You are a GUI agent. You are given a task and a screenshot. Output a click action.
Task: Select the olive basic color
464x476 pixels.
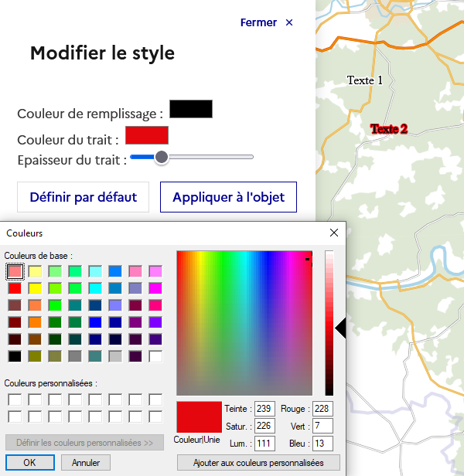35,356
